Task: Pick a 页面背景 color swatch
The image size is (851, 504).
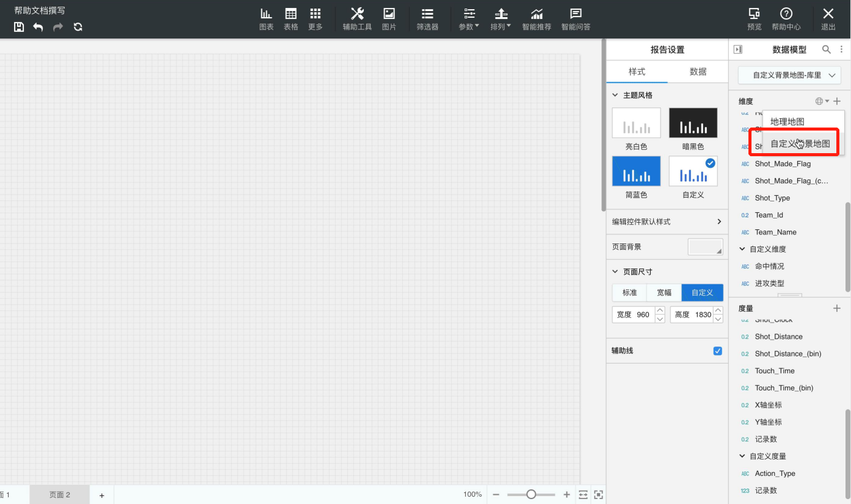Action: (x=705, y=247)
